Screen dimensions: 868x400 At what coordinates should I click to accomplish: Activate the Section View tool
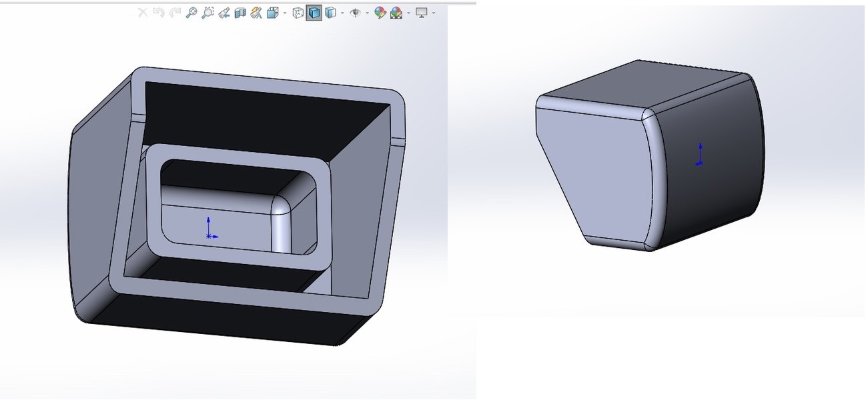[240, 13]
